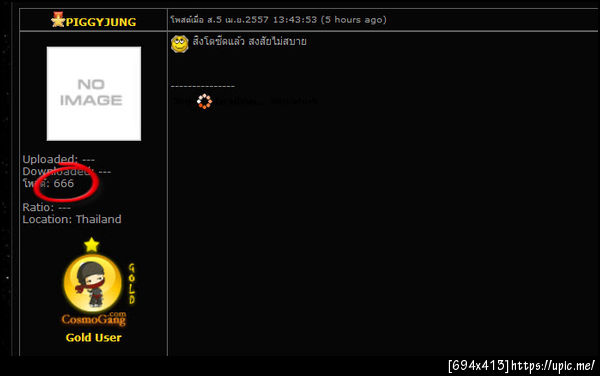Click the yellow smiley emoticon in post
The image size is (600, 376).
pos(179,44)
